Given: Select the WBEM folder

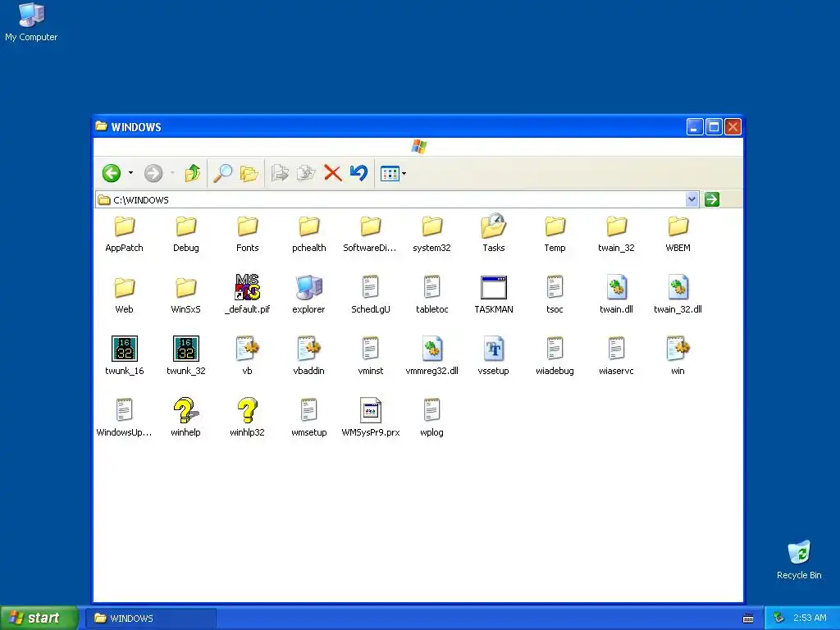Looking at the screenshot, I should 678,234.
